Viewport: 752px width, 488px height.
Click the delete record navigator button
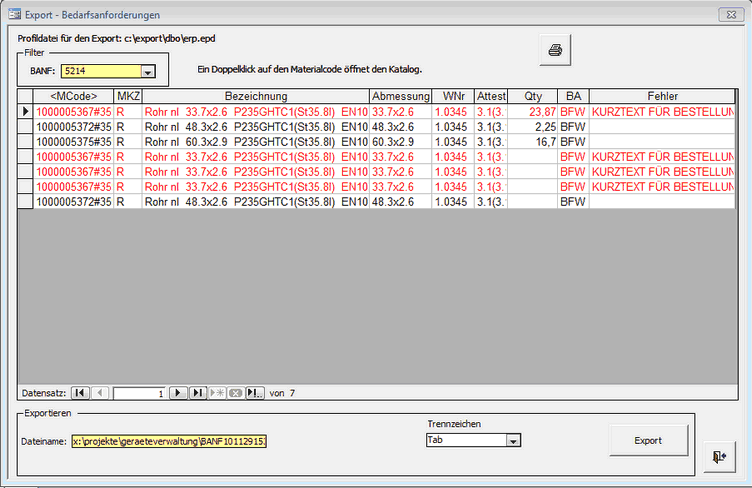[x=235, y=393]
